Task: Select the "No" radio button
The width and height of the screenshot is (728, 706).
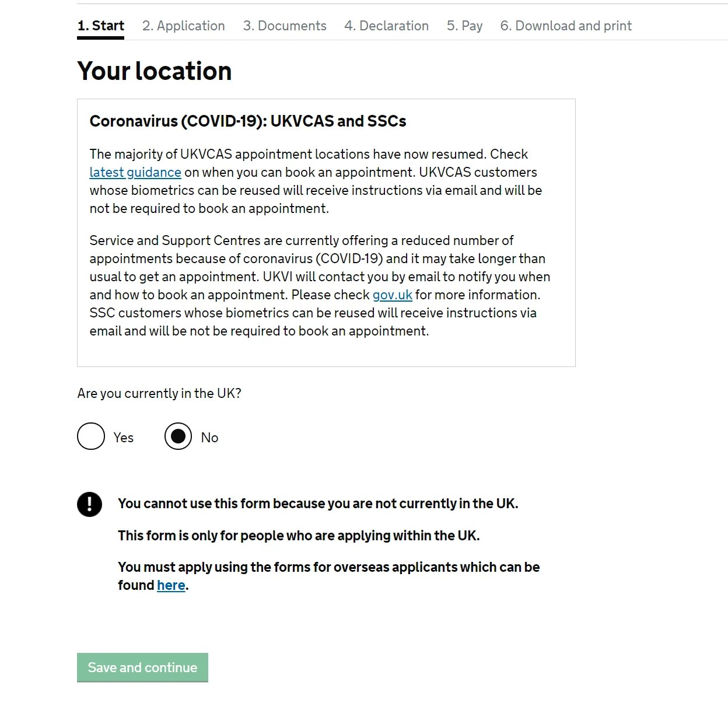Action: [177, 436]
